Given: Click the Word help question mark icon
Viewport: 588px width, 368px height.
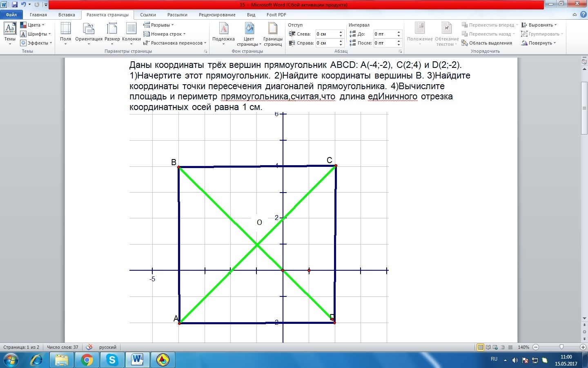Looking at the screenshot, I should pos(583,15).
